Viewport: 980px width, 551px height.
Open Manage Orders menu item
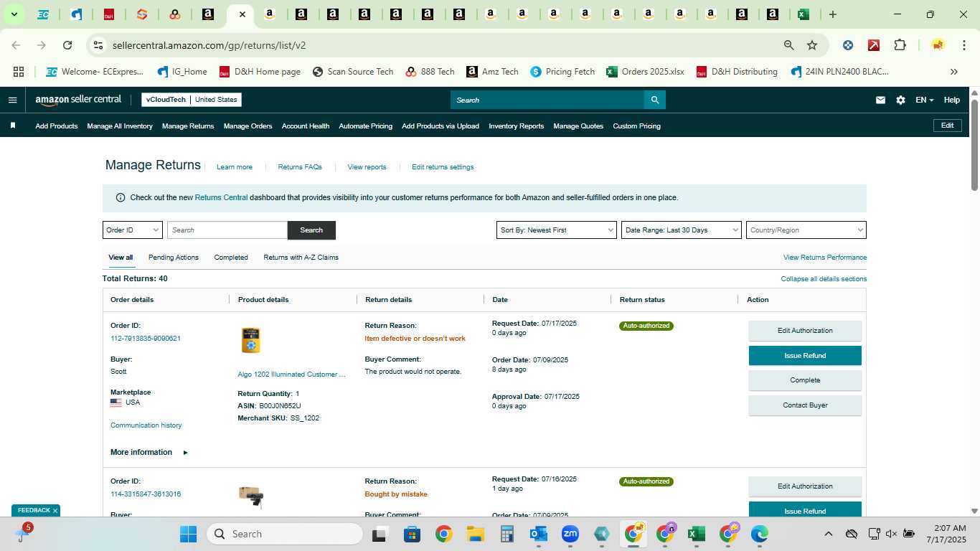[x=248, y=126]
